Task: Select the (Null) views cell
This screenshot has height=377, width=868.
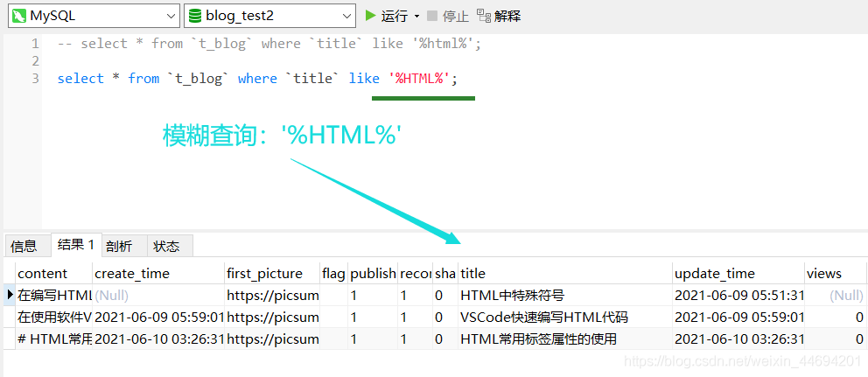Action: 836,296
